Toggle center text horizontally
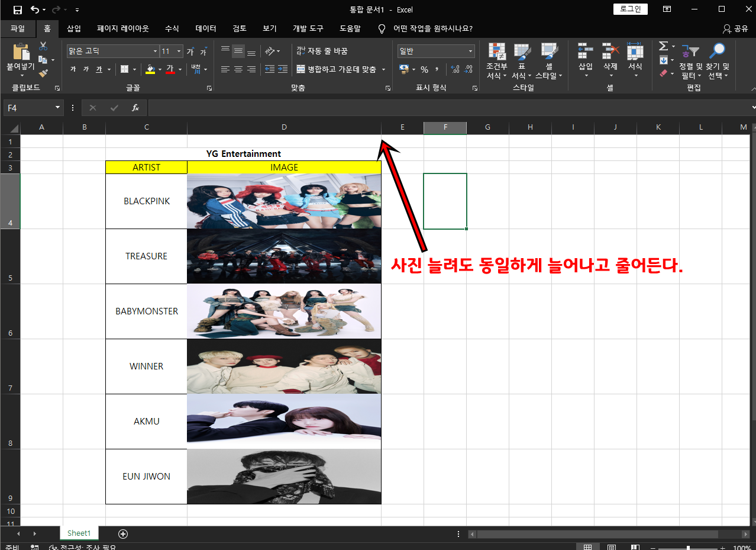Viewport: 756px width, 550px height. click(238, 69)
